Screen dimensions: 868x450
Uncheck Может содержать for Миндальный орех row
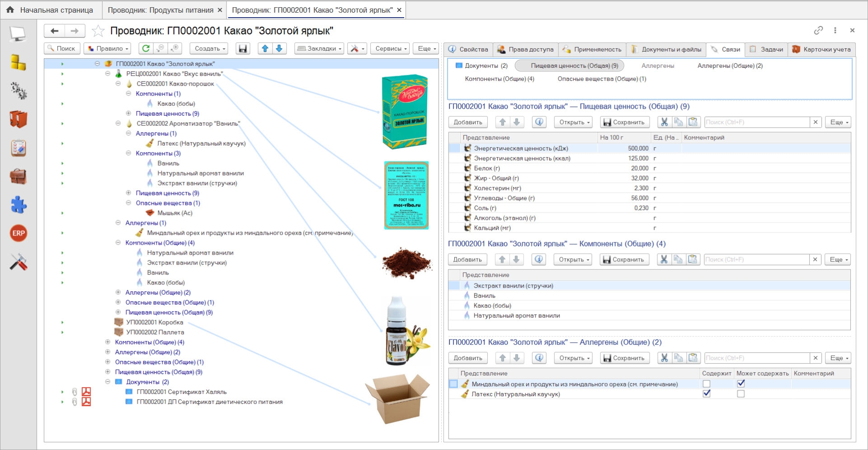click(741, 384)
